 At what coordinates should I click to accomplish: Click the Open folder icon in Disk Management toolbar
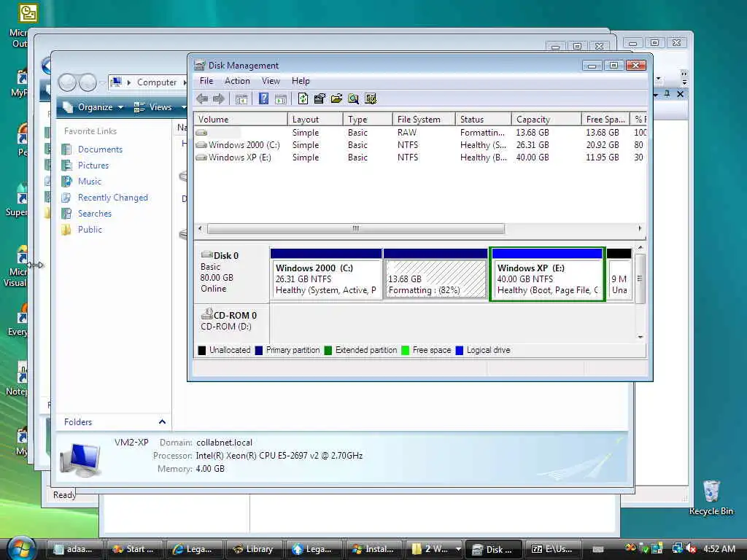(336, 98)
